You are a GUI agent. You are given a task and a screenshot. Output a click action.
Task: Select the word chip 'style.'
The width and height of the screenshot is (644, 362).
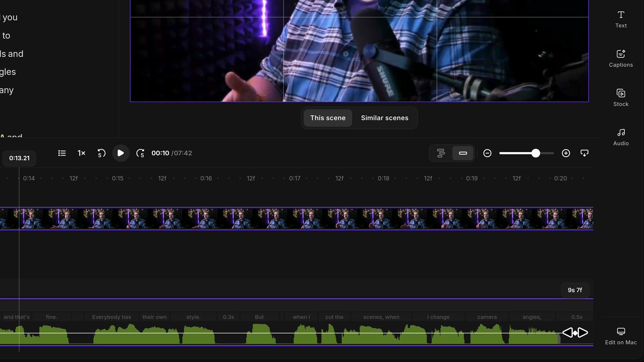pos(194,317)
